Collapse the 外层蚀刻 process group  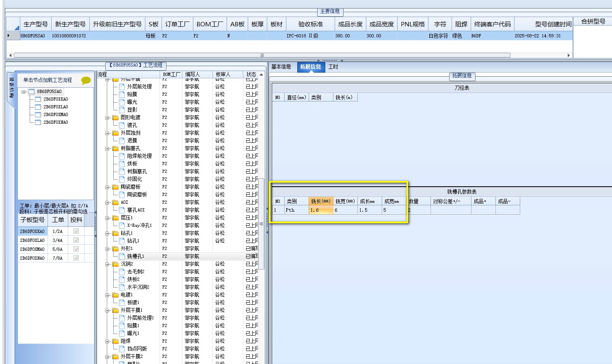(108, 133)
